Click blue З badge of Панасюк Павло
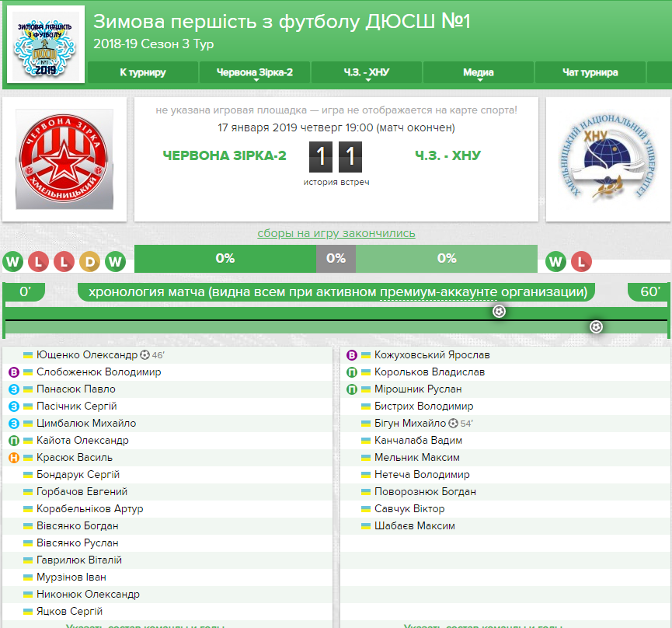 pos(14,389)
